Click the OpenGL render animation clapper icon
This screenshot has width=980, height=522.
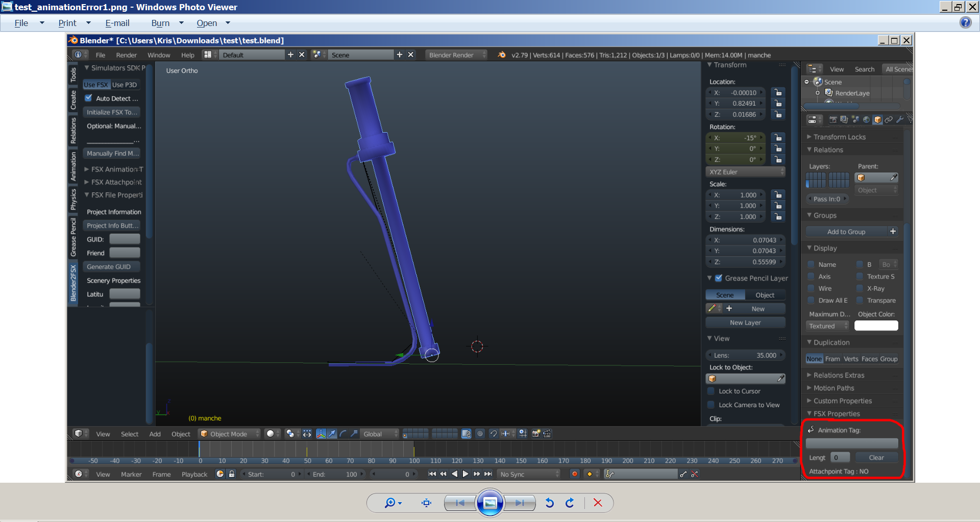tap(547, 434)
